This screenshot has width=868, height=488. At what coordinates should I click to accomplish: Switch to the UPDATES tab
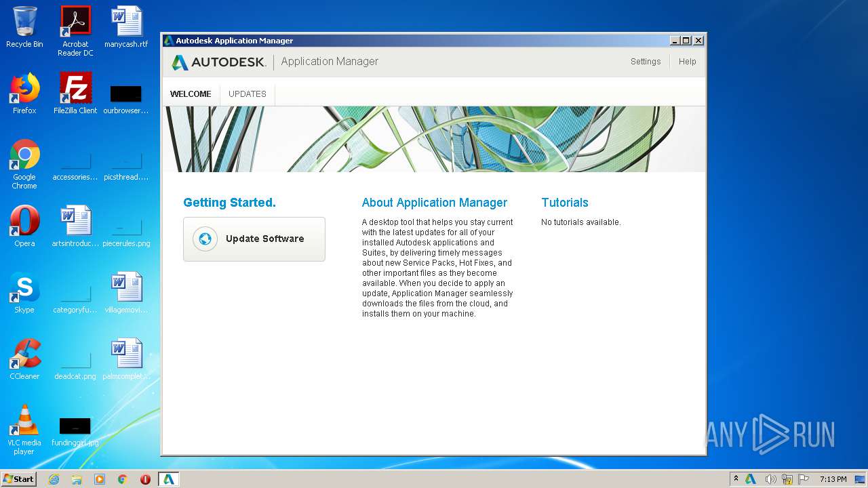[x=248, y=94]
